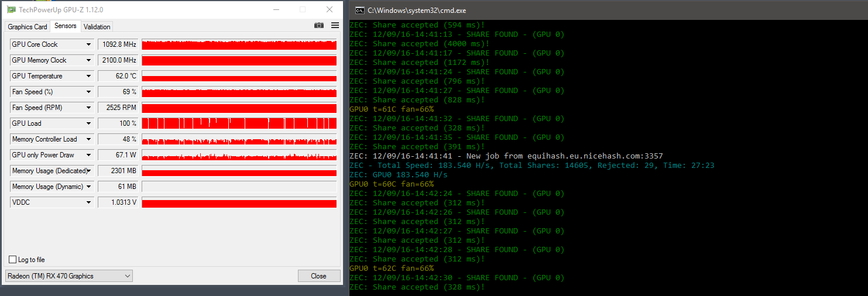868x296 pixels.
Task: Click the 'Share accepted (1172 ms)' line
Action: pyautogui.click(x=420, y=63)
